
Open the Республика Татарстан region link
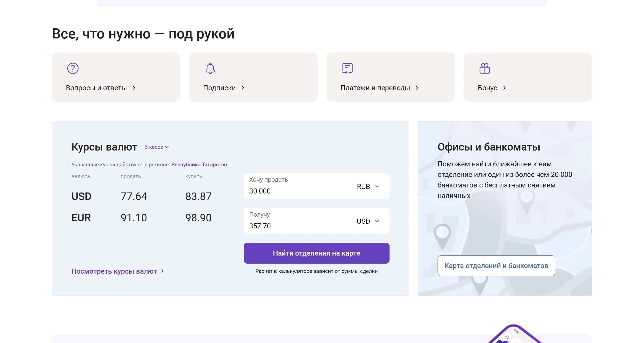(199, 165)
